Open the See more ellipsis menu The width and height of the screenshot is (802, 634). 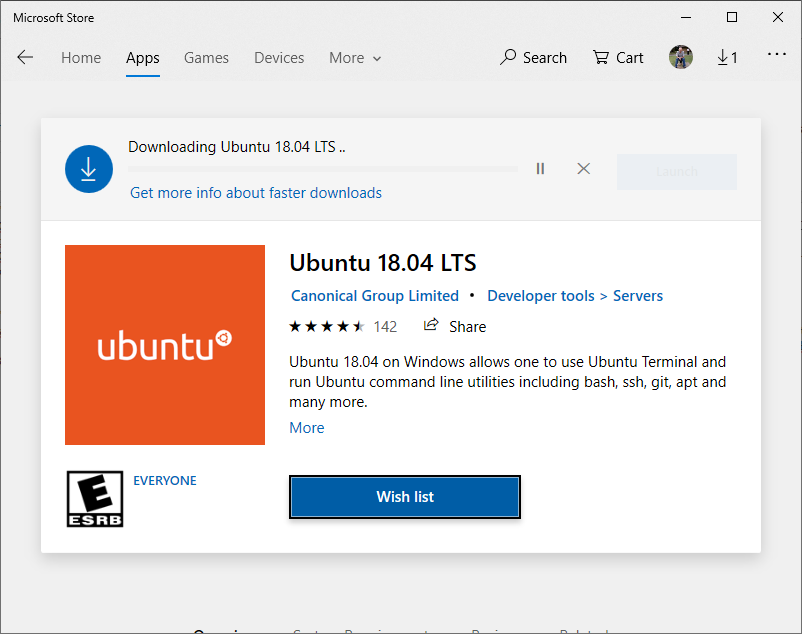click(776, 57)
